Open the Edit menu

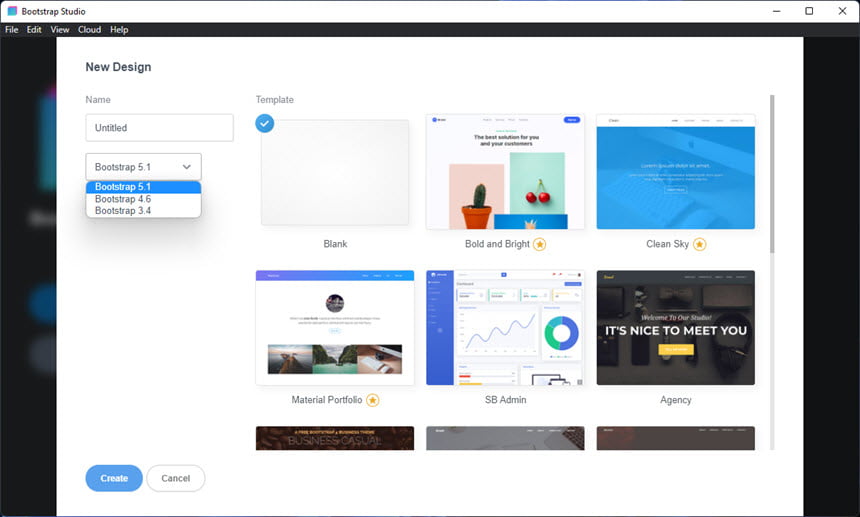point(34,30)
